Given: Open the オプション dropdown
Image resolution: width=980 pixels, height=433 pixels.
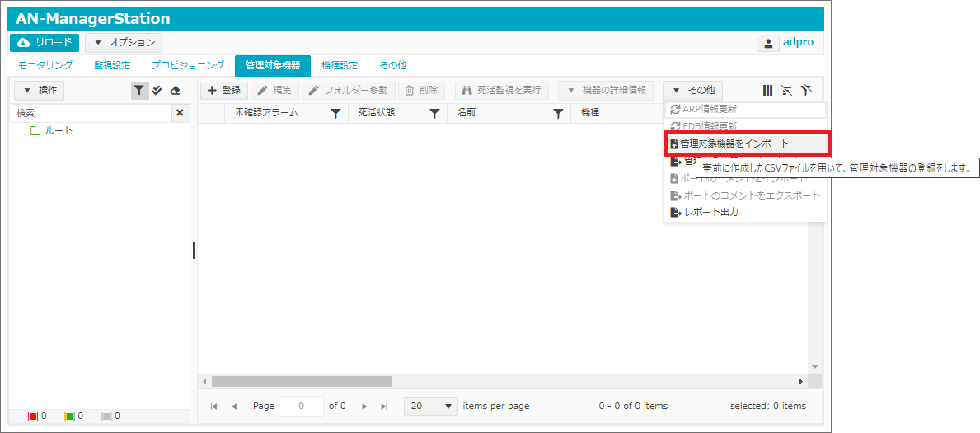Looking at the screenshot, I should (124, 43).
